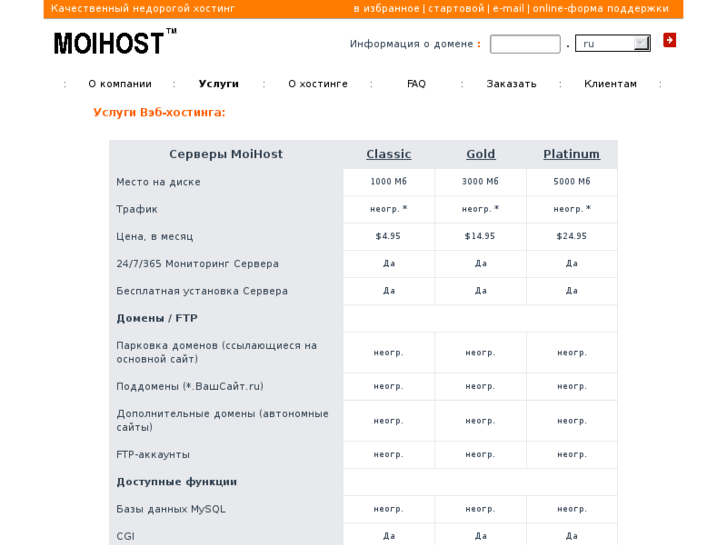Select the 1000 Мб disk space cell

click(x=389, y=182)
